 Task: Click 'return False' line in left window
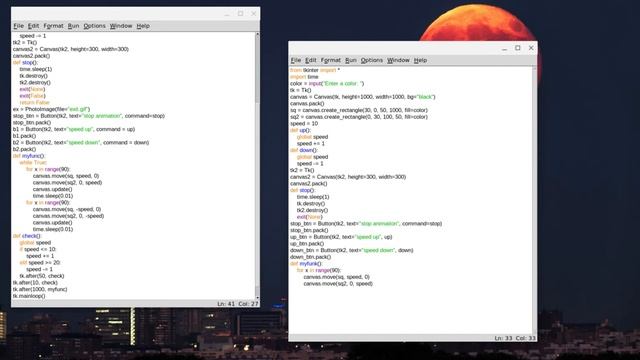[34, 102]
